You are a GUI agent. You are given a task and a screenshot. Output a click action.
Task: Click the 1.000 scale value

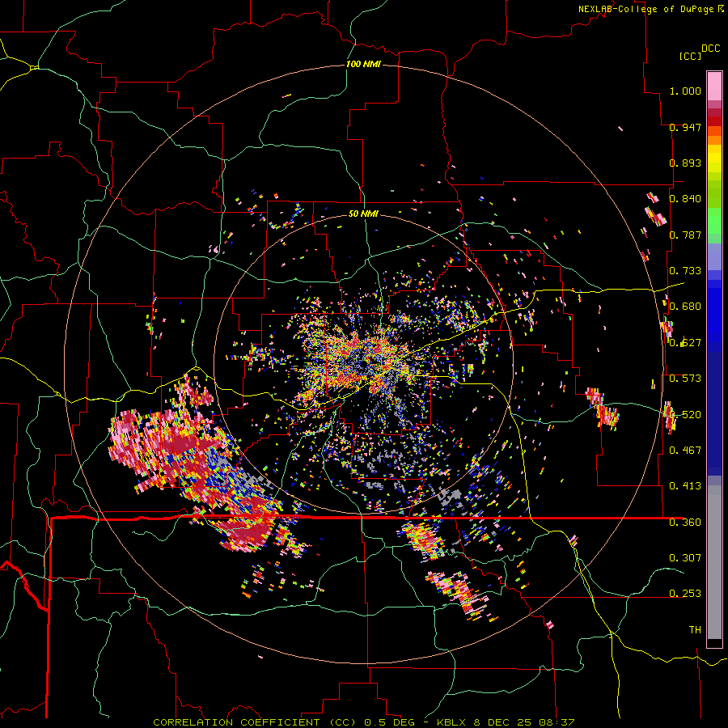tap(685, 91)
